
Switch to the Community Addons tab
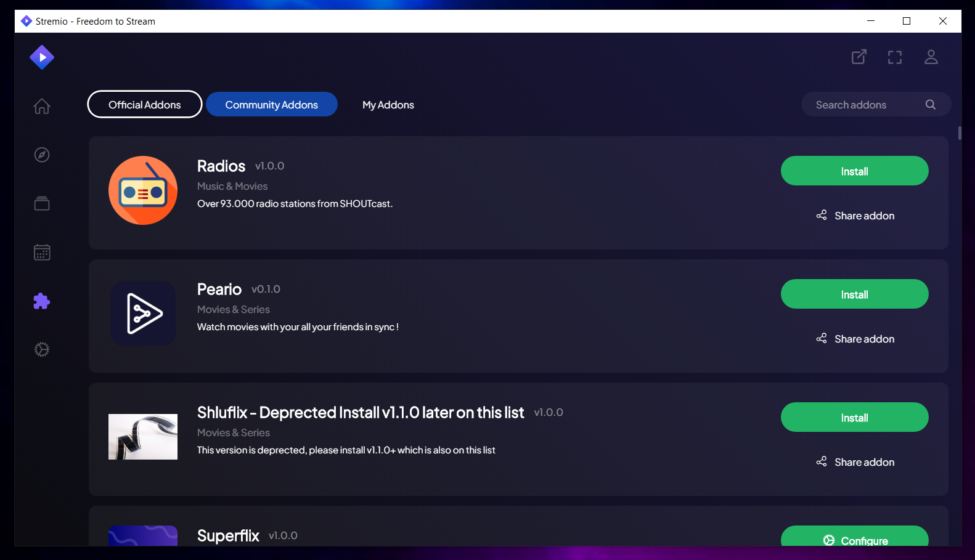(x=272, y=104)
